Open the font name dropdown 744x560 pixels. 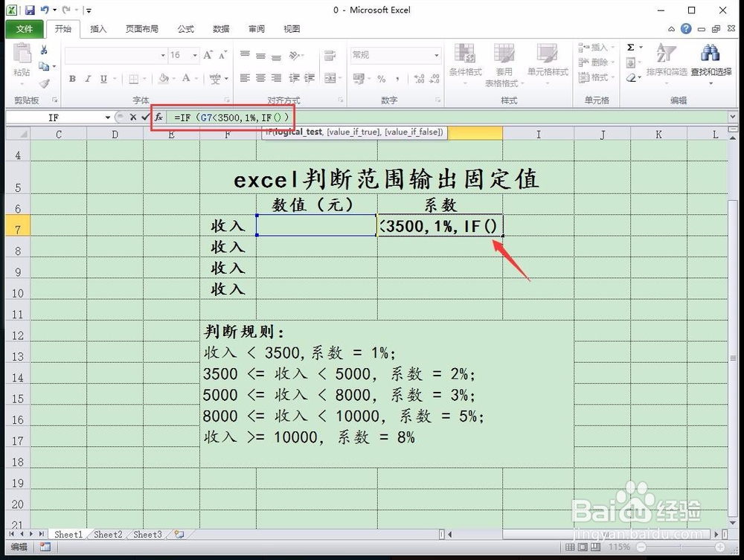coord(163,56)
